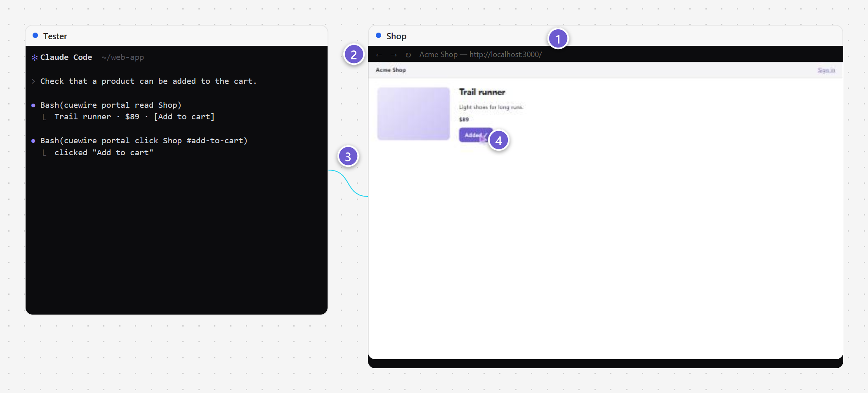
Task: Reload the Acme Shop page
Action: [x=408, y=55]
